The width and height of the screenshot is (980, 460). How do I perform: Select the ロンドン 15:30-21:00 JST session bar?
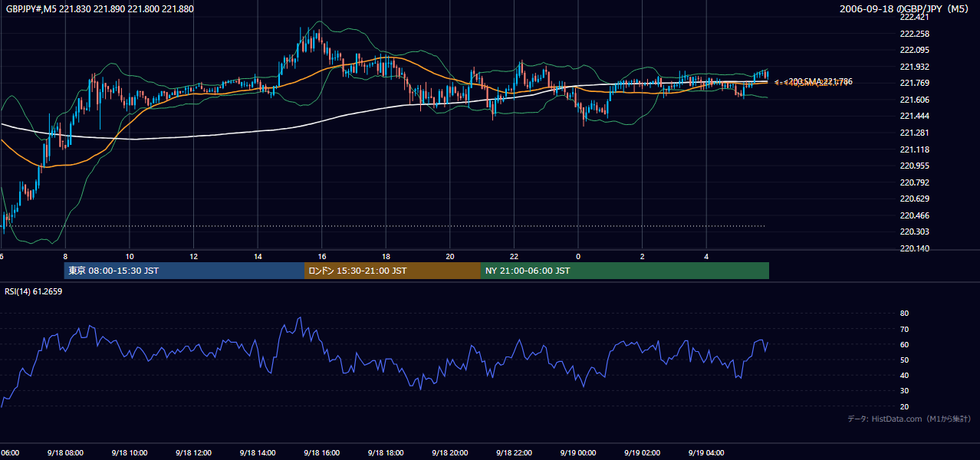point(393,271)
